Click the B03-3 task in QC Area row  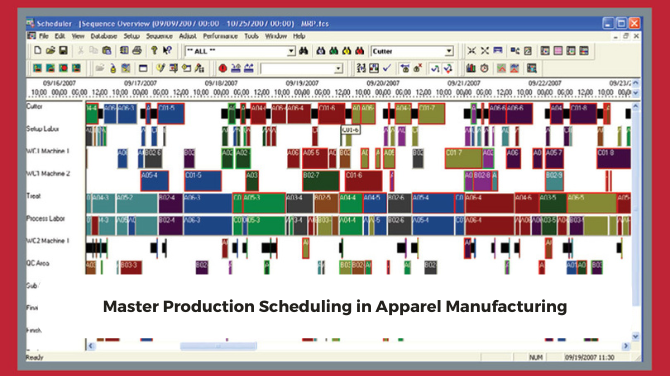point(131,267)
